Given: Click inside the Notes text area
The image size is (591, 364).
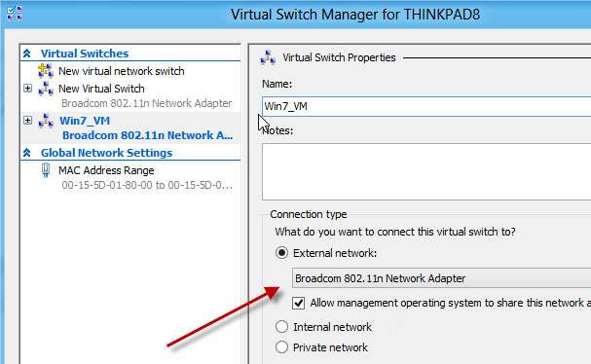Looking at the screenshot, I should tap(426, 172).
